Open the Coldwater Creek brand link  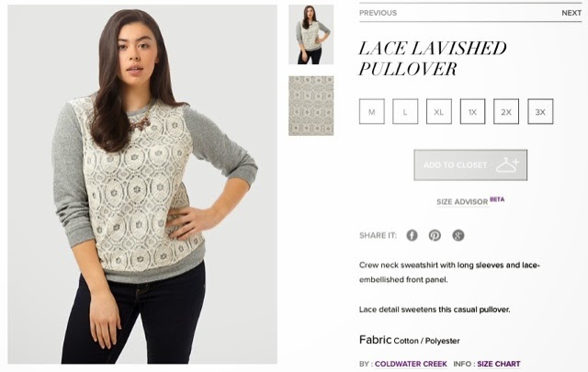pos(411,364)
